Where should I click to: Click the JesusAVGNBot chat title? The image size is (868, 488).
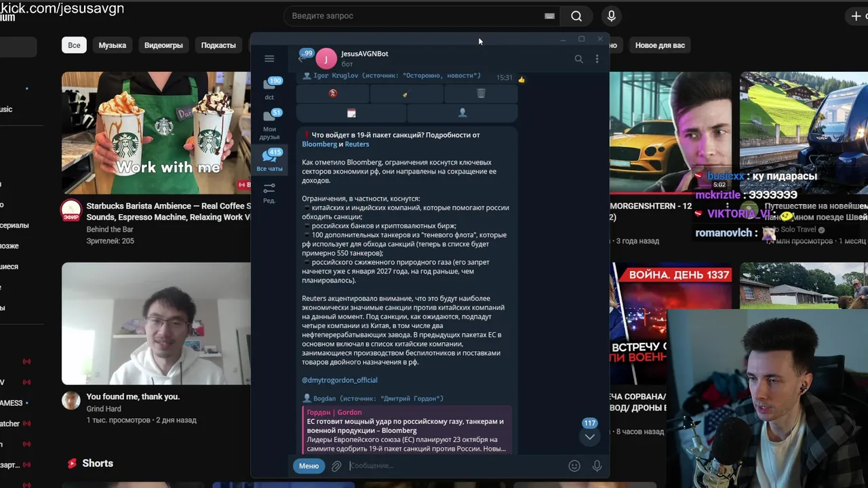tap(365, 54)
